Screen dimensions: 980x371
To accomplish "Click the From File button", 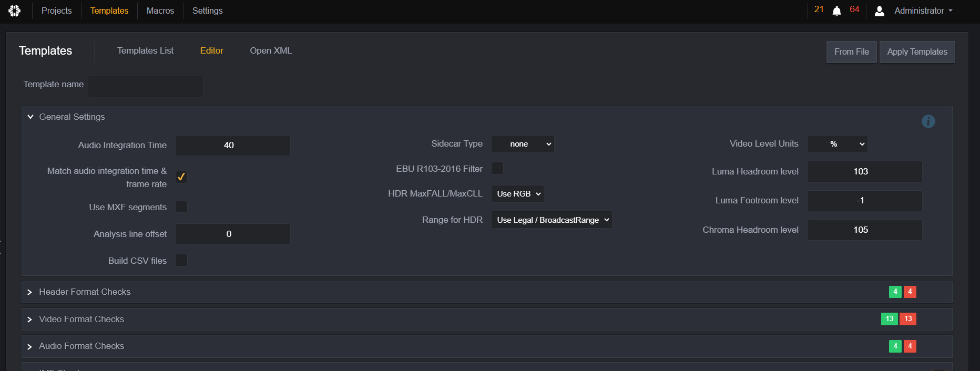I will [852, 52].
